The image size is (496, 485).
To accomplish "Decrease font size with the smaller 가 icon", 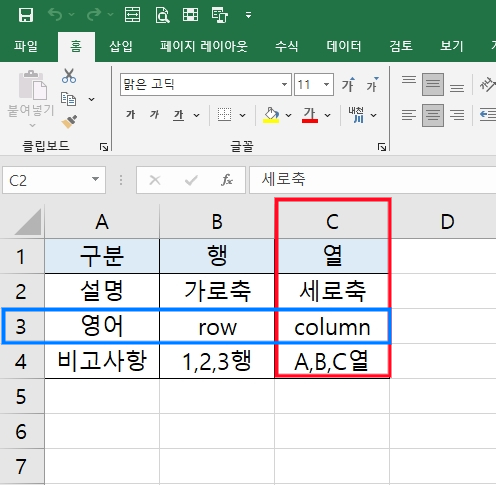I will click(x=372, y=84).
